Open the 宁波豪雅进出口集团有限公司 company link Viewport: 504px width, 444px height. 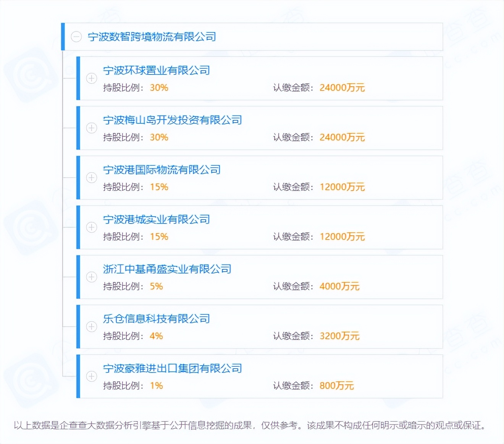[173, 368]
